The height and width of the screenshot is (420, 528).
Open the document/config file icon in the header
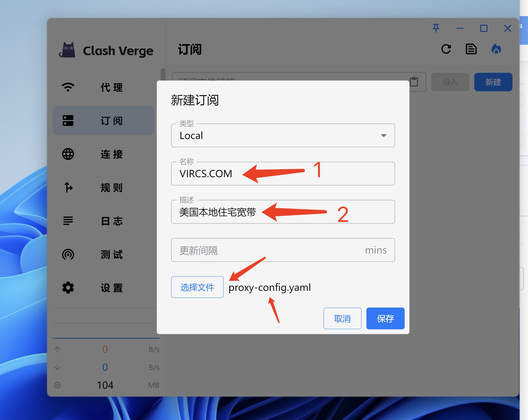(x=471, y=49)
